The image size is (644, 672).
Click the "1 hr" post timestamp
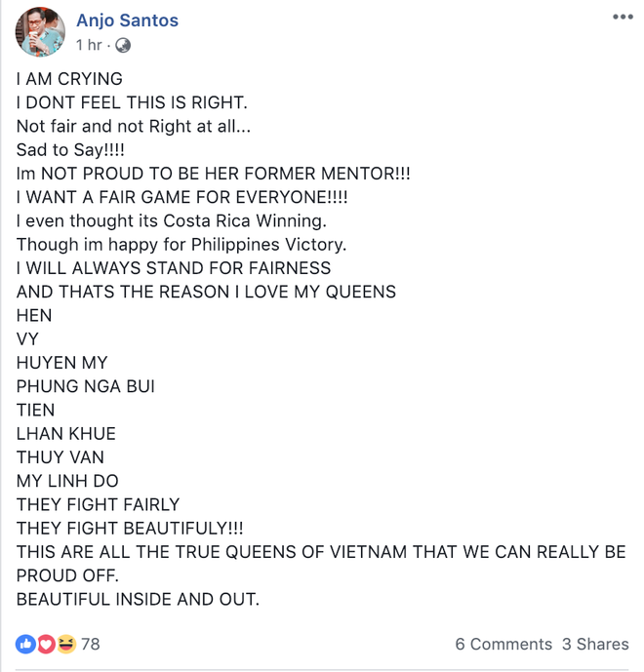[x=90, y=46]
